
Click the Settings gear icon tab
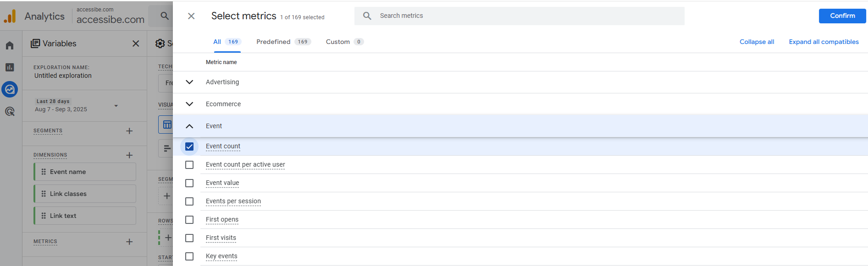[x=160, y=43]
